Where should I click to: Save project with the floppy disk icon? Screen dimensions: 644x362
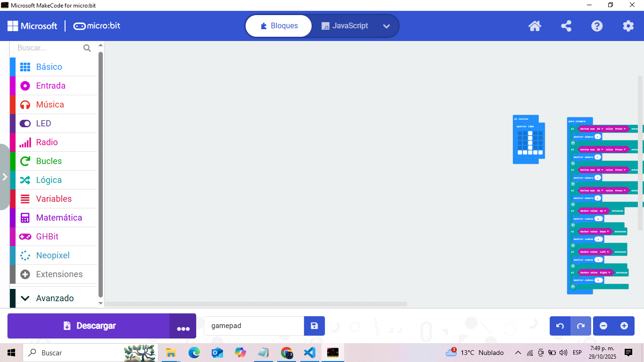pyautogui.click(x=314, y=326)
